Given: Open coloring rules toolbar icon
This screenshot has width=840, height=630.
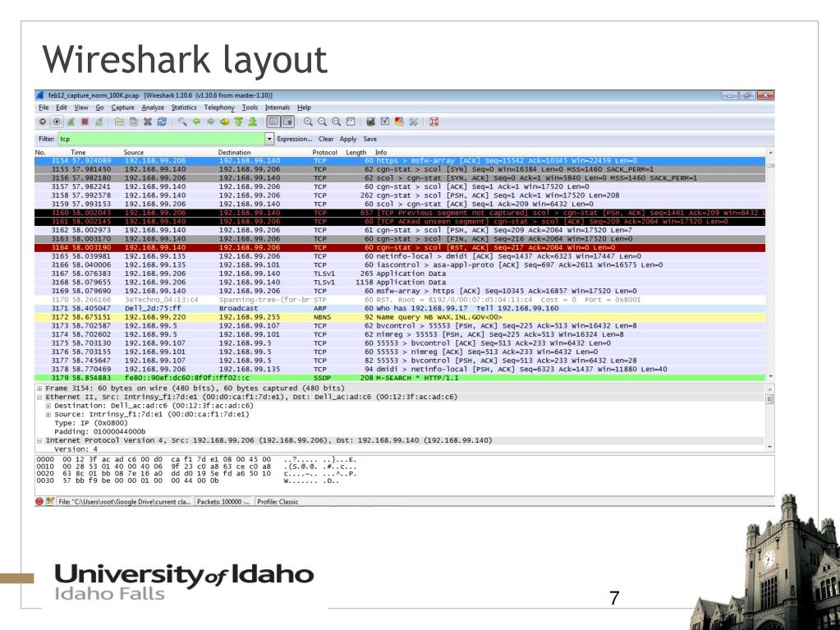Looking at the screenshot, I should (x=399, y=122).
